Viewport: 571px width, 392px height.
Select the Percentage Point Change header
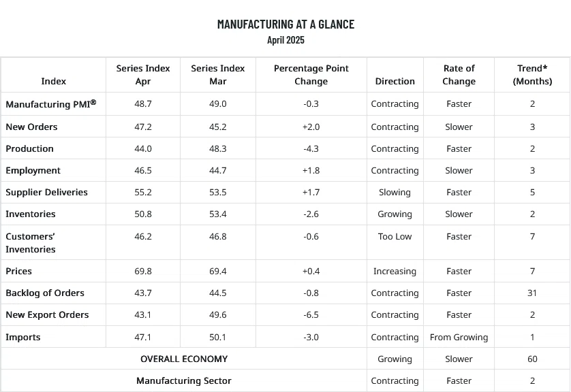tap(311, 75)
